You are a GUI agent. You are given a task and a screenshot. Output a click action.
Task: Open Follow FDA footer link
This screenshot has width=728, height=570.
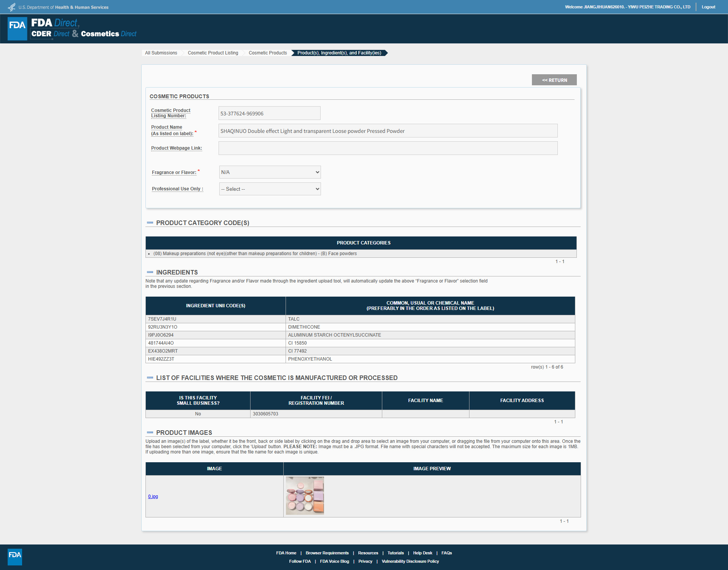(x=300, y=561)
